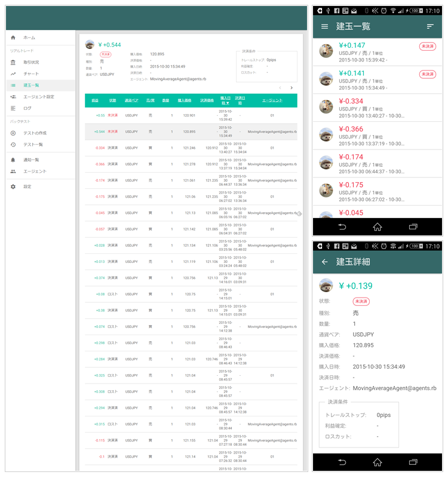Go to next page with right chevron
448x481 pixels.
[x=291, y=88]
